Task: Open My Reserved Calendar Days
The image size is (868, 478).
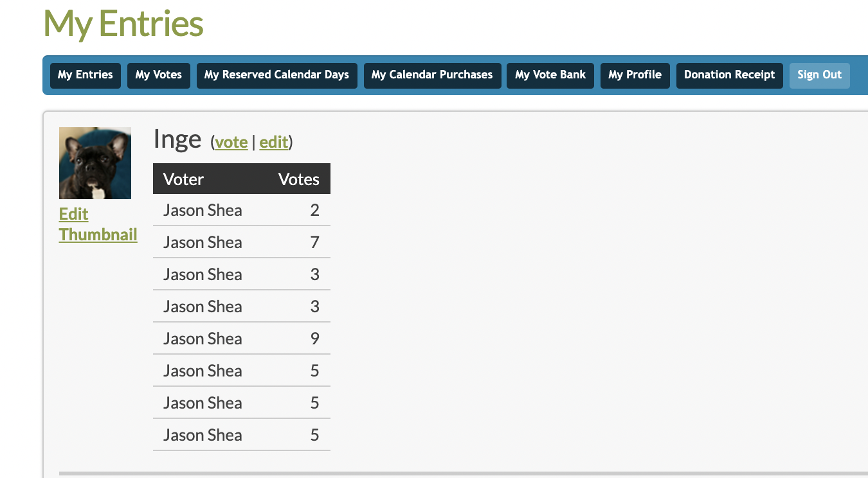Action: [276, 75]
